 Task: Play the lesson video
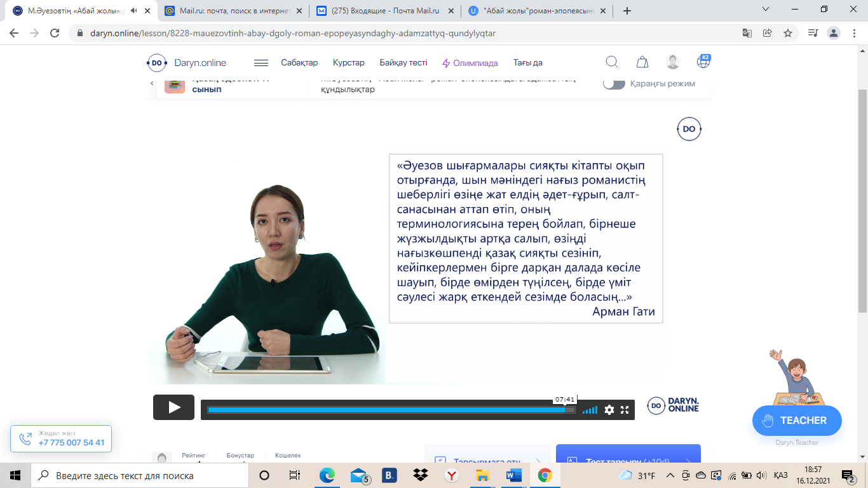(x=173, y=407)
